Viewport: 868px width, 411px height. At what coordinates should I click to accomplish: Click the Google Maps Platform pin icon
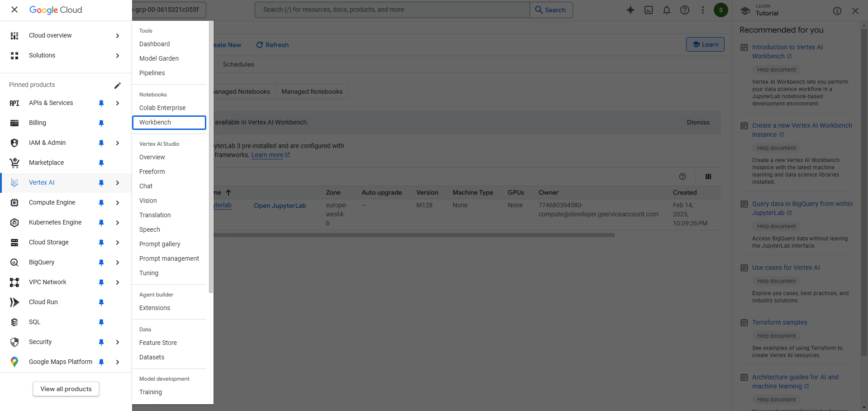pyautogui.click(x=14, y=362)
